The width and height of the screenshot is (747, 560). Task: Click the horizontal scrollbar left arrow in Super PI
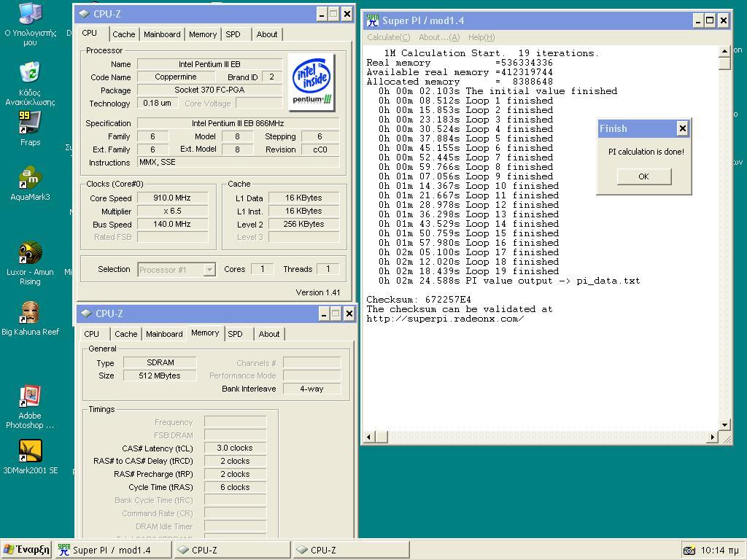(x=369, y=437)
